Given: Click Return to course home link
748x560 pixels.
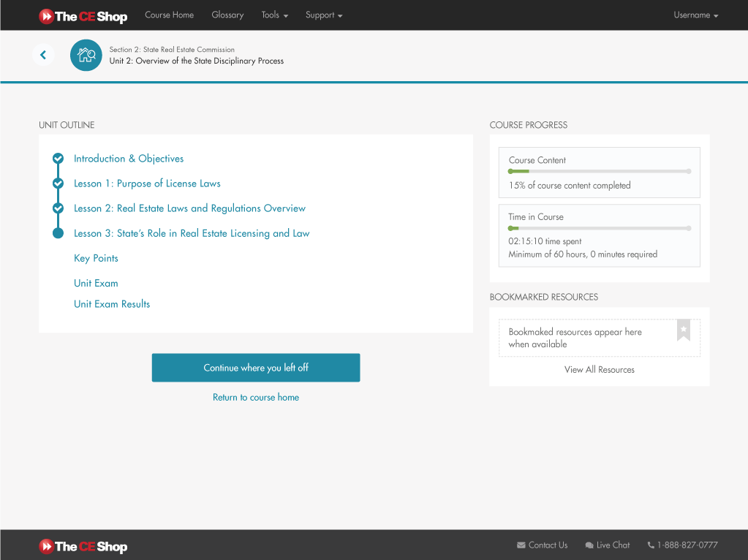Looking at the screenshot, I should click(256, 398).
